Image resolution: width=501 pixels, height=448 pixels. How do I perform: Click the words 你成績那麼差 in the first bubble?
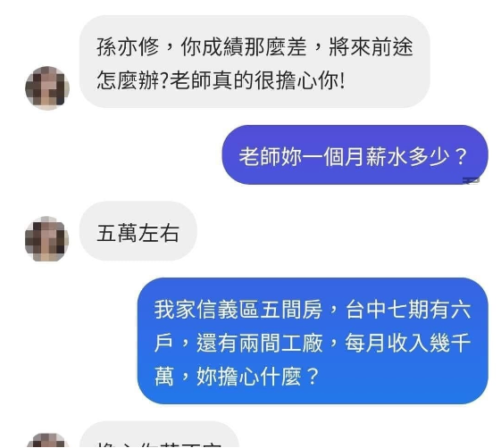(244, 47)
